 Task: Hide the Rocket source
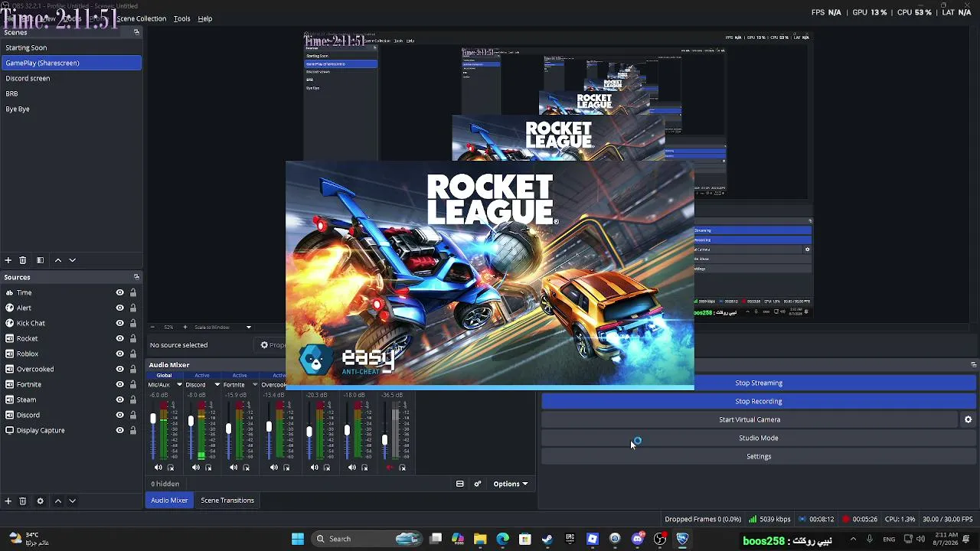tap(119, 338)
